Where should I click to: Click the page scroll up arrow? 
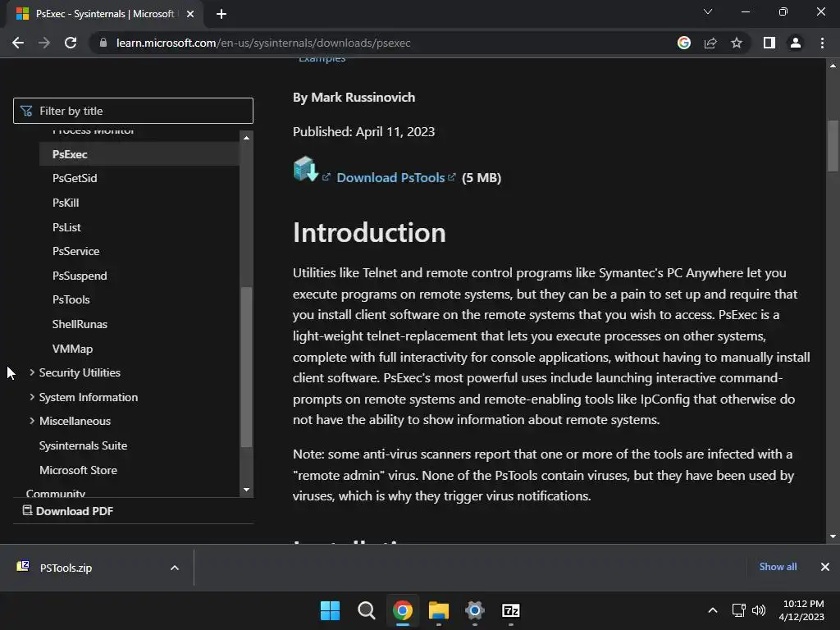[x=833, y=66]
